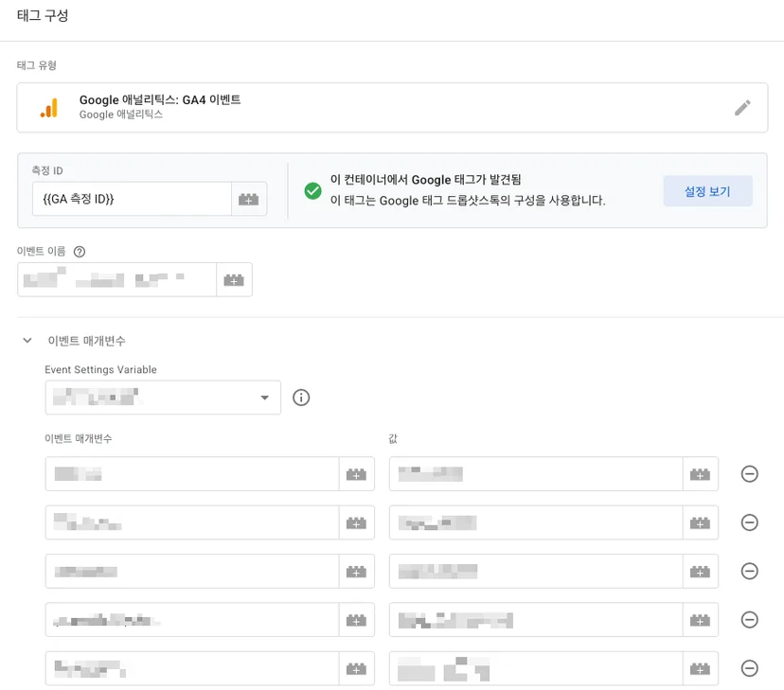Click the 측정 ID input field
Image resolution: width=784 pixels, height=690 pixels.
132,199
